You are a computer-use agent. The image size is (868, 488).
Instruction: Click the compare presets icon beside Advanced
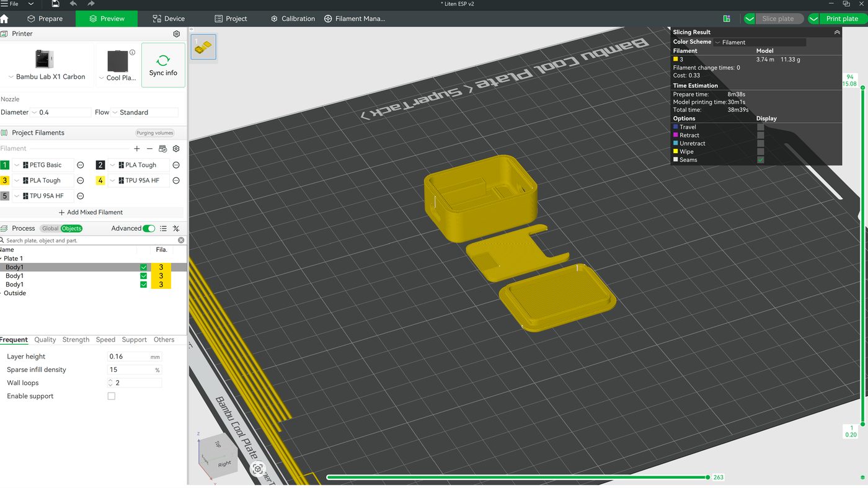point(176,228)
